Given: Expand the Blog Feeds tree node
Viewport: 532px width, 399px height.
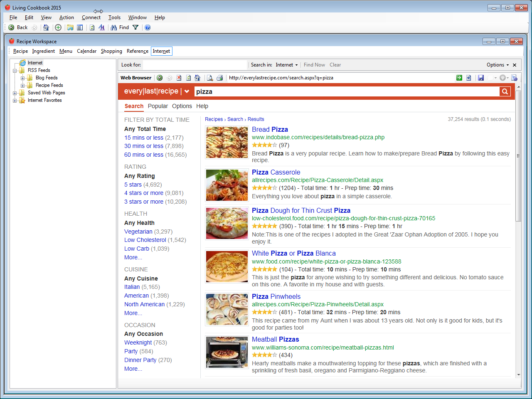Looking at the screenshot, I should coord(22,78).
